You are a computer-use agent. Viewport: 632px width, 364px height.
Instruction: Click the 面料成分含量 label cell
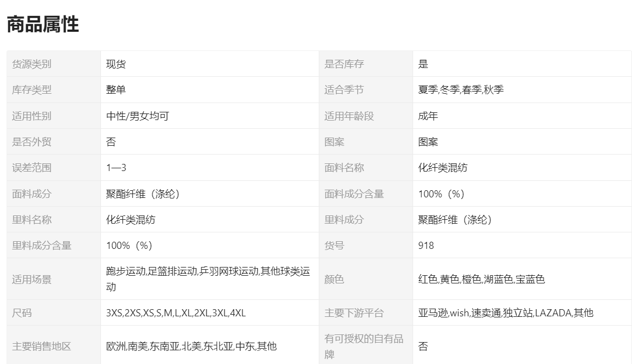[354, 194]
